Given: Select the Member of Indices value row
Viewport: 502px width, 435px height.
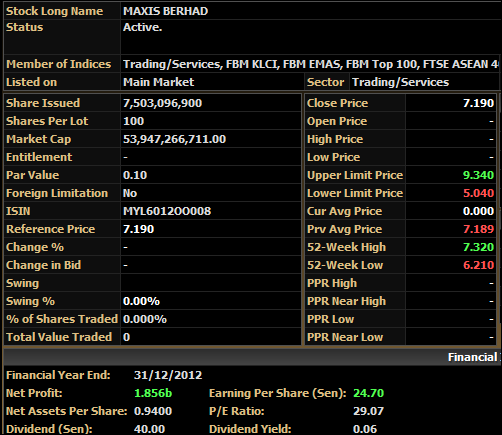Looking at the screenshot, I should pyautogui.click(x=310, y=64).
